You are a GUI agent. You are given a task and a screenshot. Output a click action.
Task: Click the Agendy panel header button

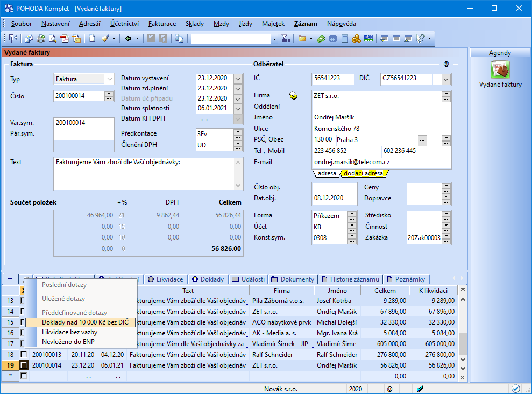(x=500, y=53)
